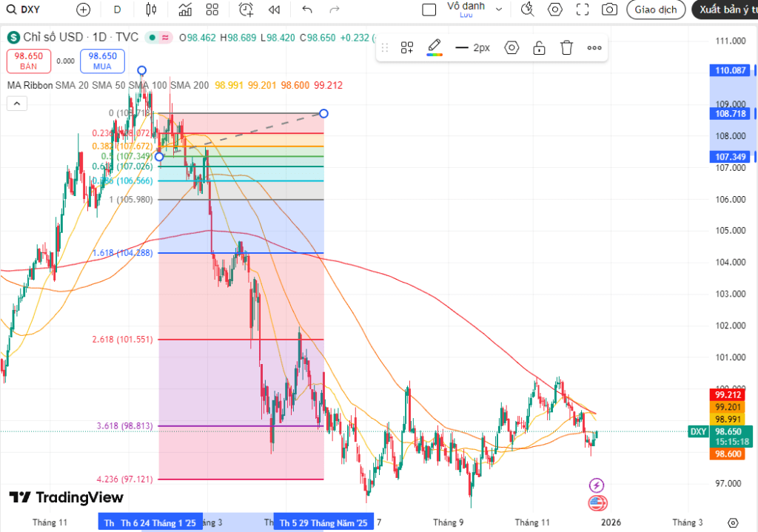Toggle the lock on the selected drawing
Image resolution: width=758 pixels, height=532 pixels.
click(539, 48)
